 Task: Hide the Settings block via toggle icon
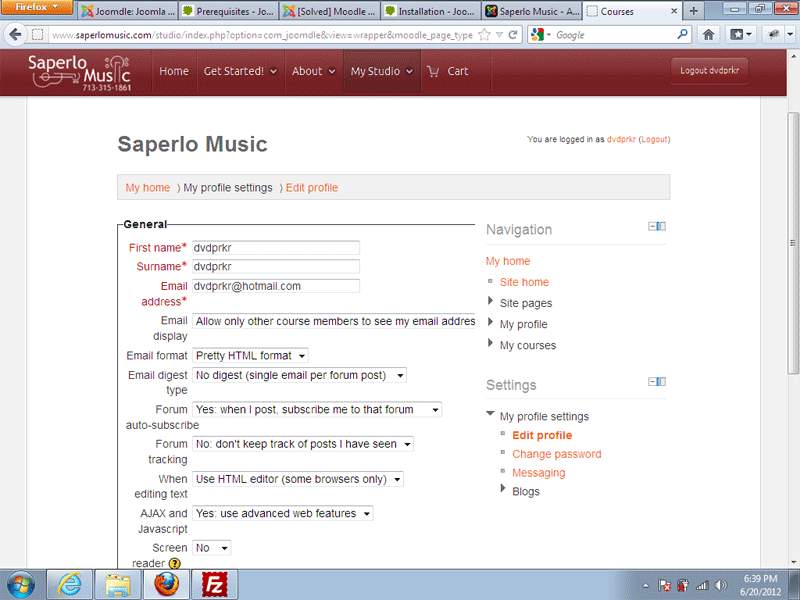[657, 381]
